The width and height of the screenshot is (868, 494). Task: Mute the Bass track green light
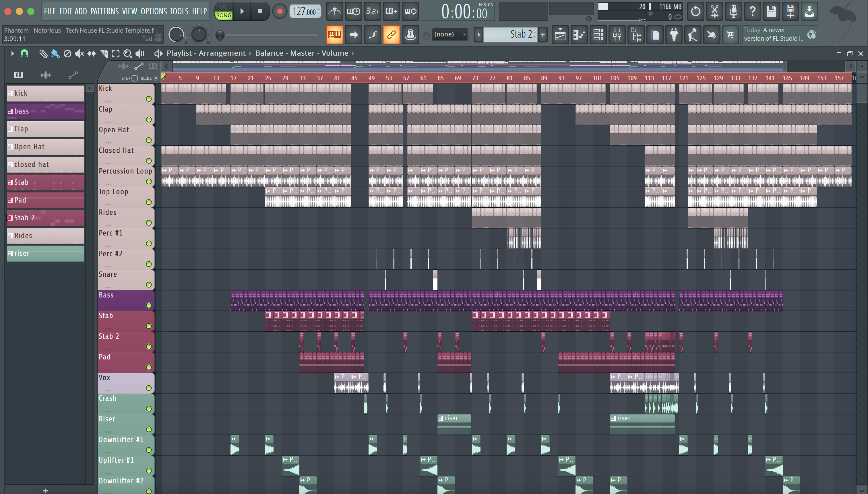pos(149,305)
